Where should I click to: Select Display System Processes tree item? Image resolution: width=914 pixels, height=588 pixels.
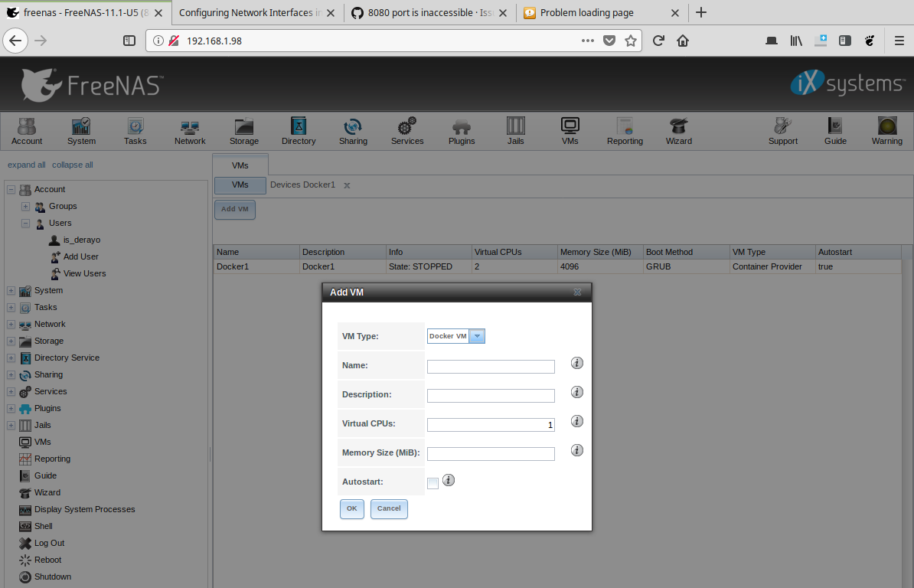pos(84,509)
